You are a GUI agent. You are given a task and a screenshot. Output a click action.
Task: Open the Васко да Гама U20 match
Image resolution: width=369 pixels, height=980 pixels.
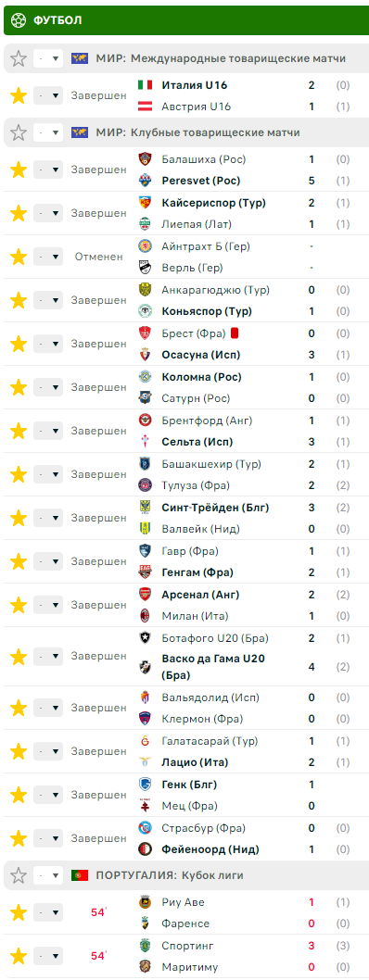[x=186, y=657]
